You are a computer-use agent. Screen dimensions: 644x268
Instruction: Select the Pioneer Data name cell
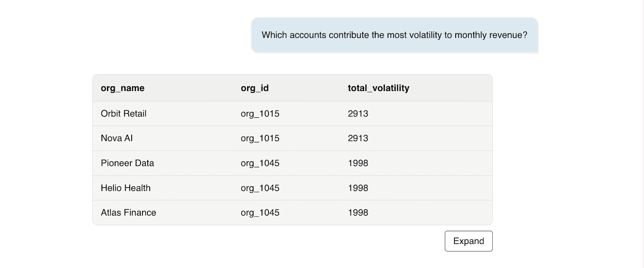pos(127,163)
